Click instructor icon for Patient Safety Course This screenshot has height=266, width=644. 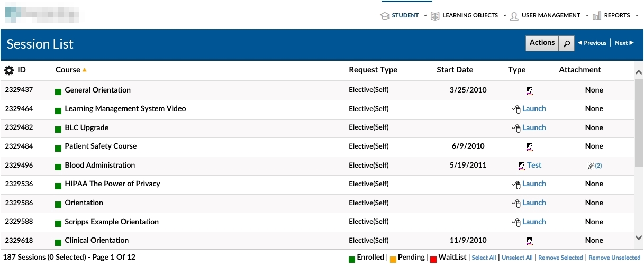[x=529, y=146]
